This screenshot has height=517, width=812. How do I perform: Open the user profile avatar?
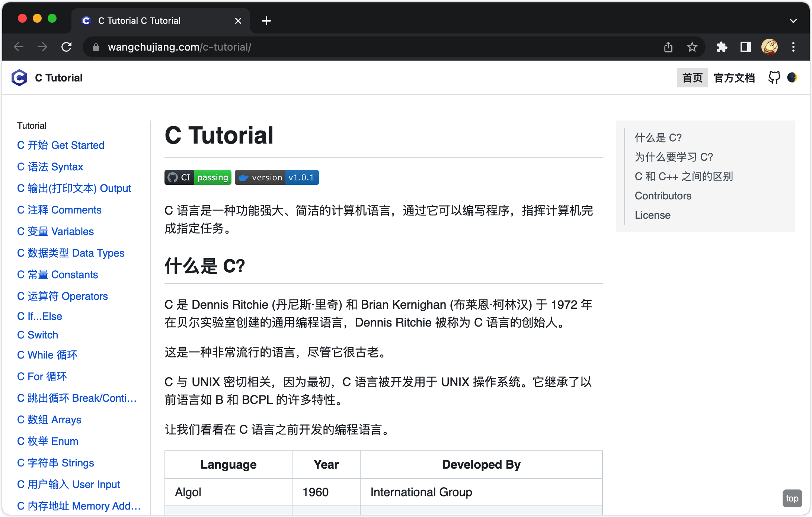coord(769,47)
